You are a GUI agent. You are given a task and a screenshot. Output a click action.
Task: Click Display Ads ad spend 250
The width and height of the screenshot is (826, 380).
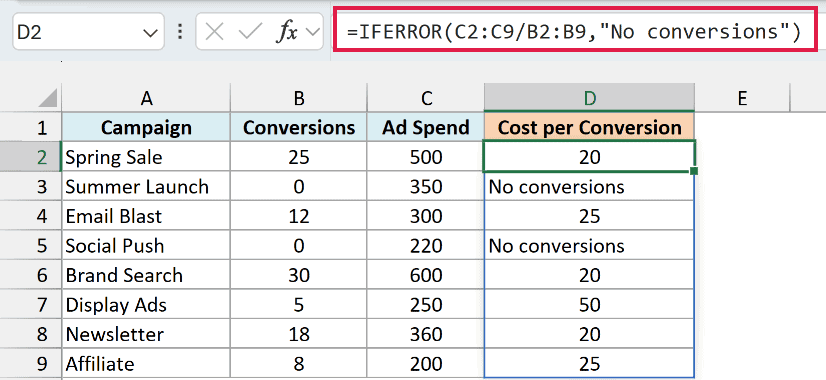(x=426, y=305)
